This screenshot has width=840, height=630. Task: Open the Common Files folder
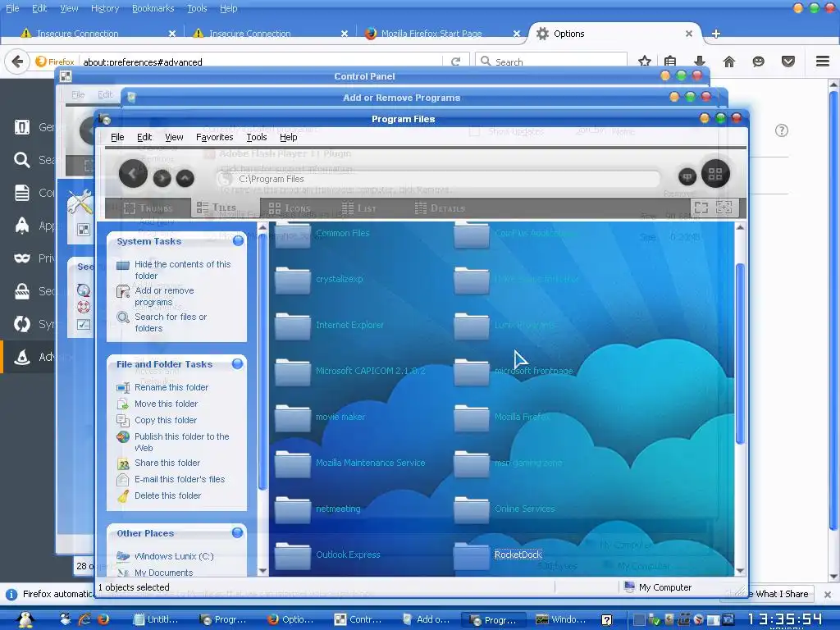pos(322,234)
